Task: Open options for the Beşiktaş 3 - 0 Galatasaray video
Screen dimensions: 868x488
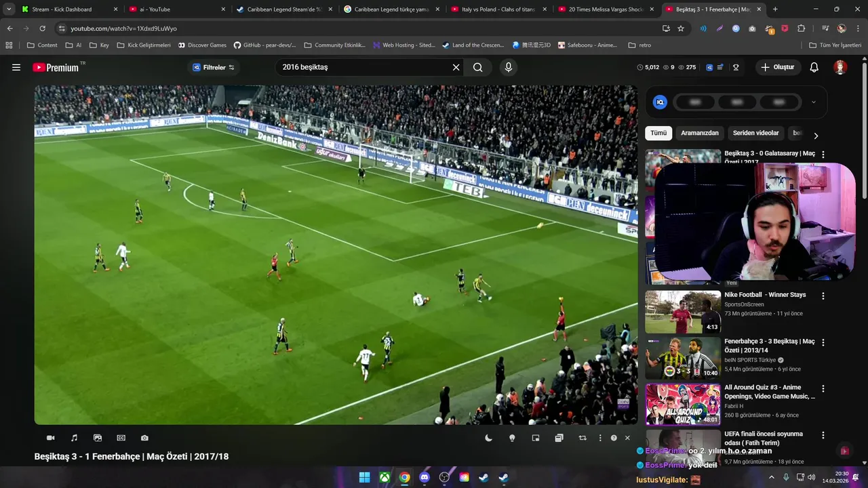Action: [x=823, y=155]
